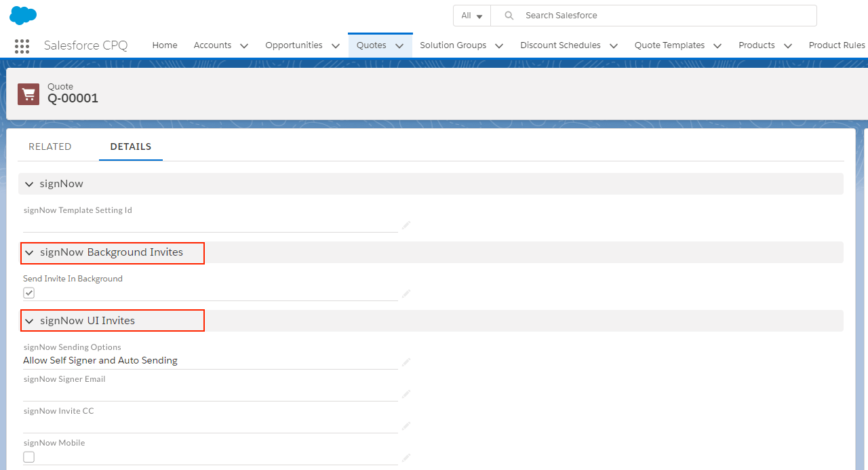This screenshot has width=868, height=470.
Task: Expand the Opportunities nav dropdown arrow
Action: tap(336, 46)
